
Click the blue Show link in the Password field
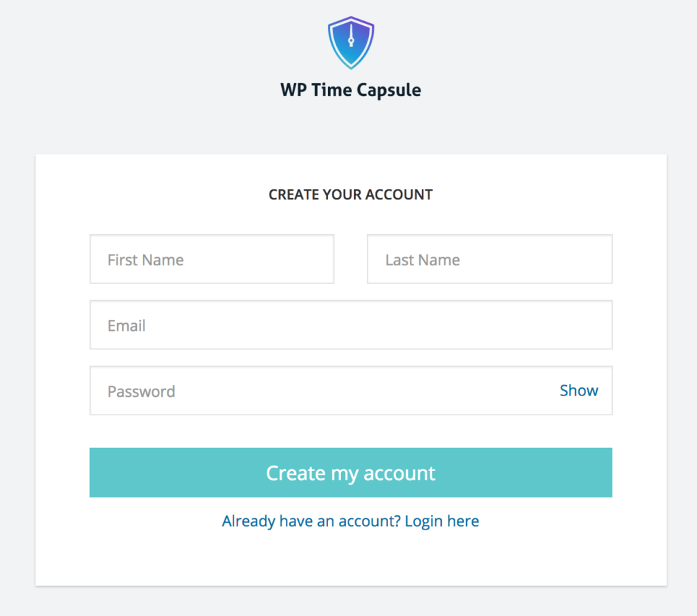click(579, 391)
